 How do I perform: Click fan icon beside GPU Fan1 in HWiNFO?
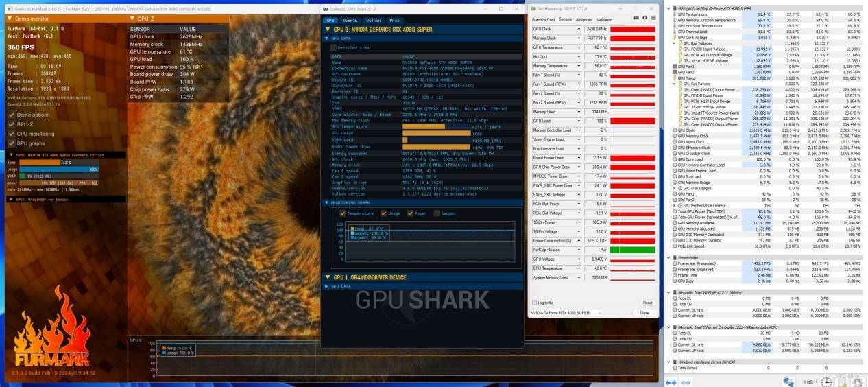[674, 67]
